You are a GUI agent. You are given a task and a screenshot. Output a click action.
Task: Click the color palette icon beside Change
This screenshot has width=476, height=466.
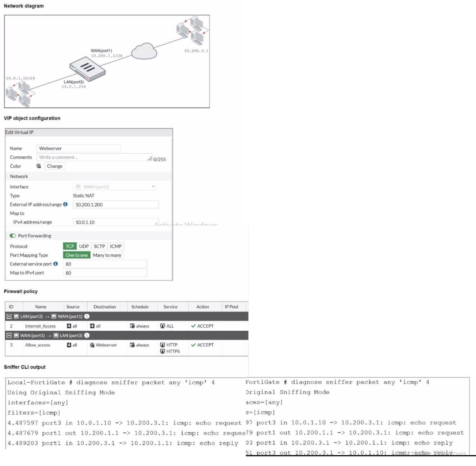pyautogui.click(x=39, y=166)
